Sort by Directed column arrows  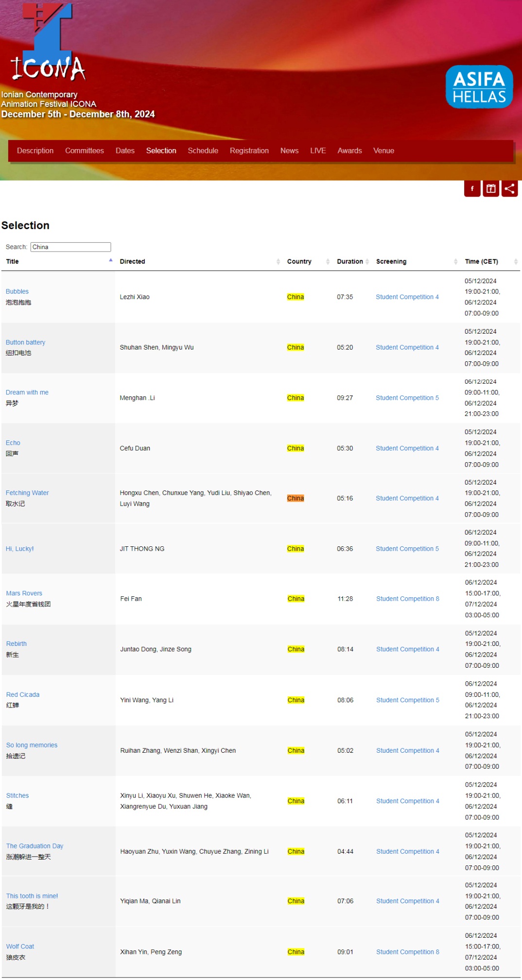click(278, 262)
